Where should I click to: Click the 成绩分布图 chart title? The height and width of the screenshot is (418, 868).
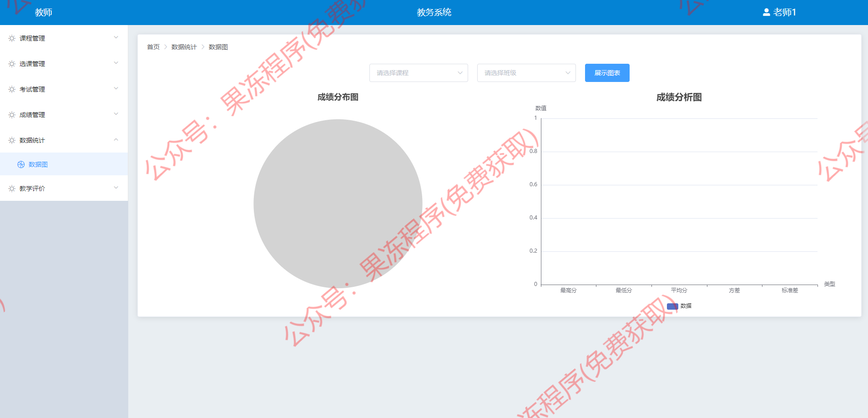click(338, 97)
